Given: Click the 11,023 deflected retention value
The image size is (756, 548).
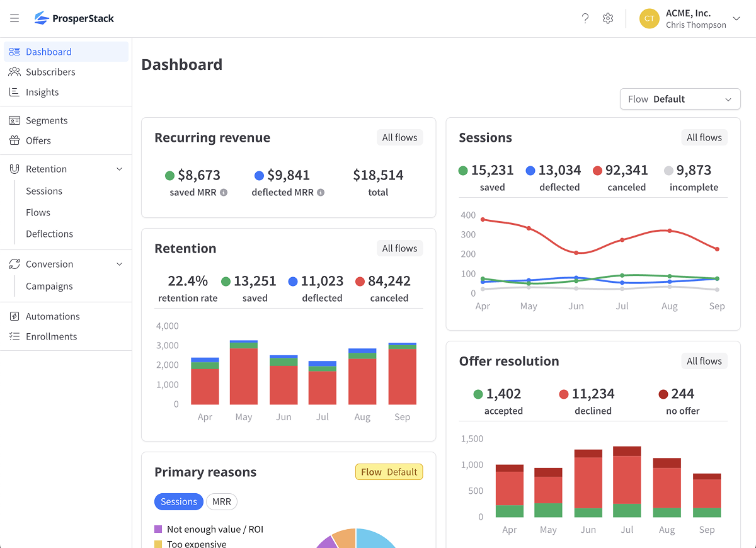Looking at the screenshot, I should [322, 281].
